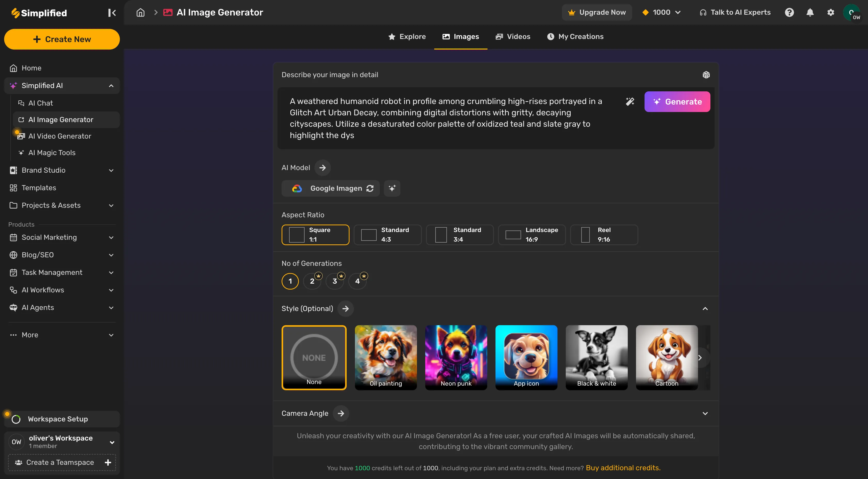Select the Neon punk style thumbnail
The height and width of the screenshot is (479, 868).
456,357
